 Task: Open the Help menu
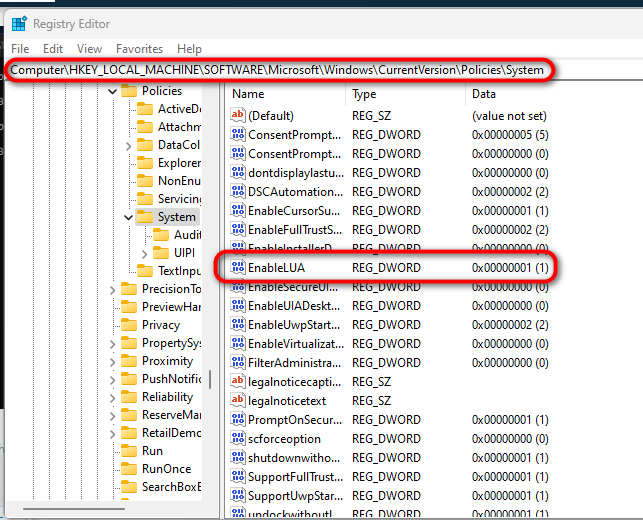click(189, 49)
